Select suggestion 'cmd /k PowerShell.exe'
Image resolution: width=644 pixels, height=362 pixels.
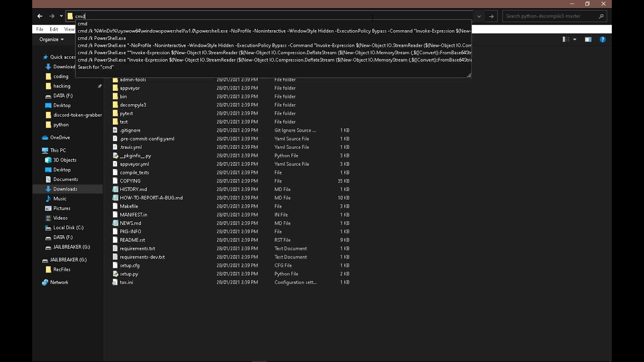pos(273,38)
